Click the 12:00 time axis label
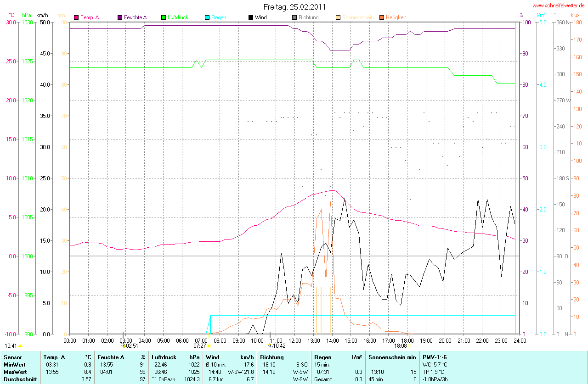 295,341
